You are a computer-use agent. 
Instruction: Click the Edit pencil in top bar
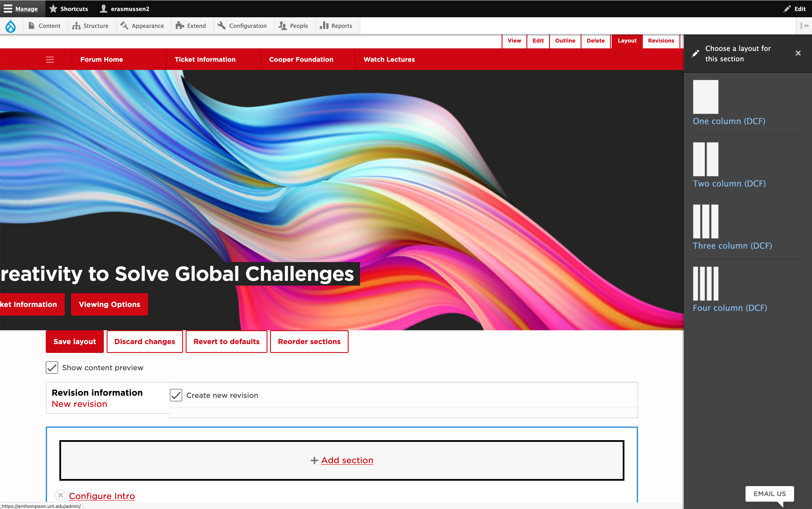click(x=795, y=9)
